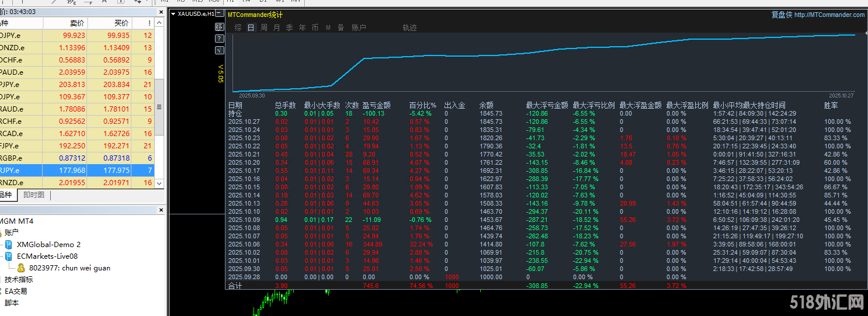
Task: Click the 移 move panel icon
Action: (220, 27)
